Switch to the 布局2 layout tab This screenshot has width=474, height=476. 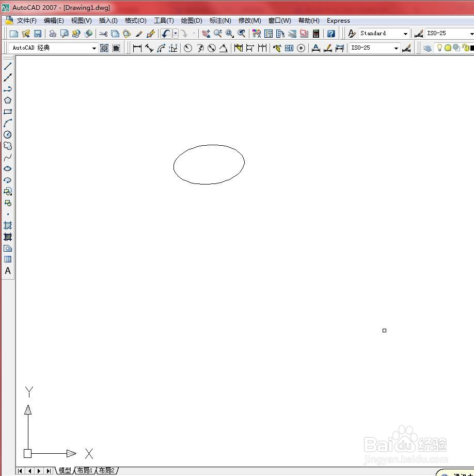coord(107,470)
